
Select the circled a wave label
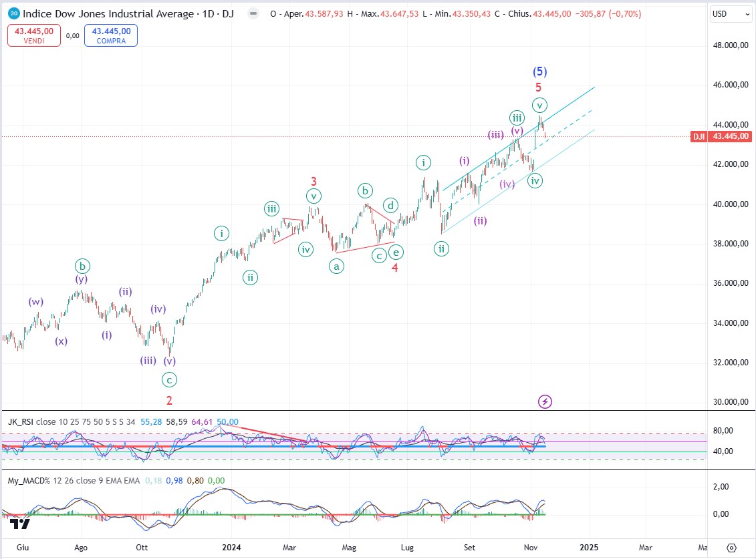tap(336, 266)
